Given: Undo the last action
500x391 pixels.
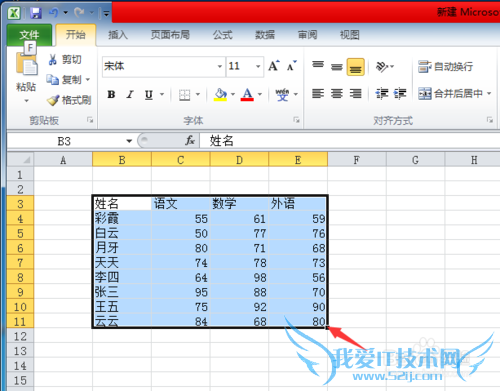Looking at the screenshot, I should pyautogui.click(x=54, y=13).
